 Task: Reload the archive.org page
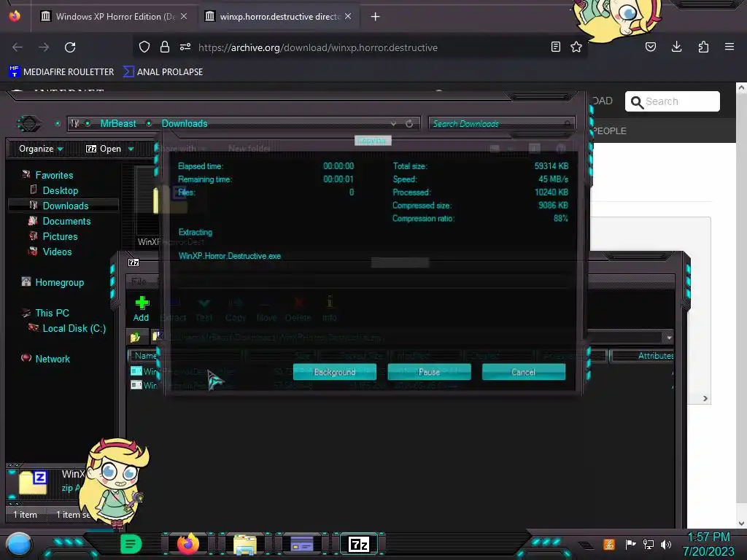click(x=70, y=47)
